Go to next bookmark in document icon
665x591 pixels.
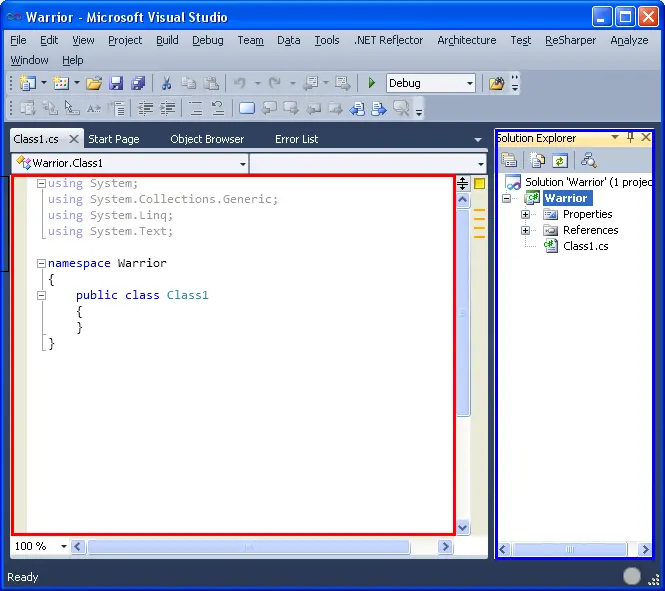pos(379,109)
